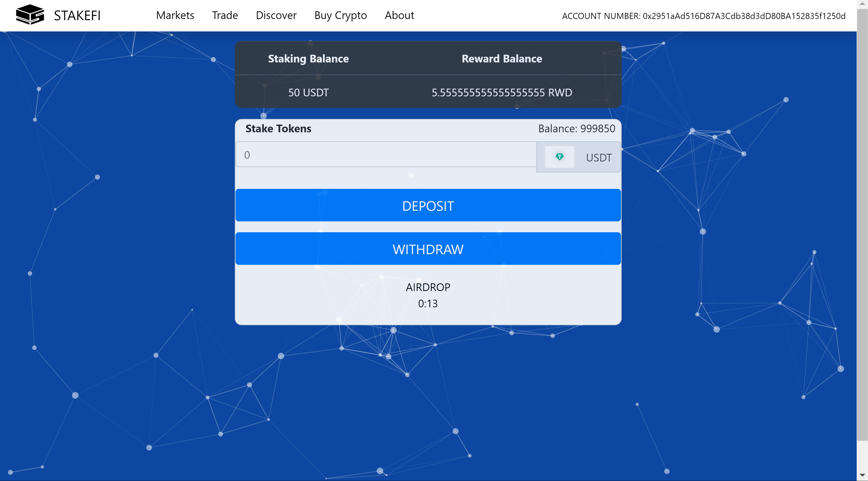The image size is (868, 481).
Task: Go to the Trade page
Action: [x=225, y=16]
